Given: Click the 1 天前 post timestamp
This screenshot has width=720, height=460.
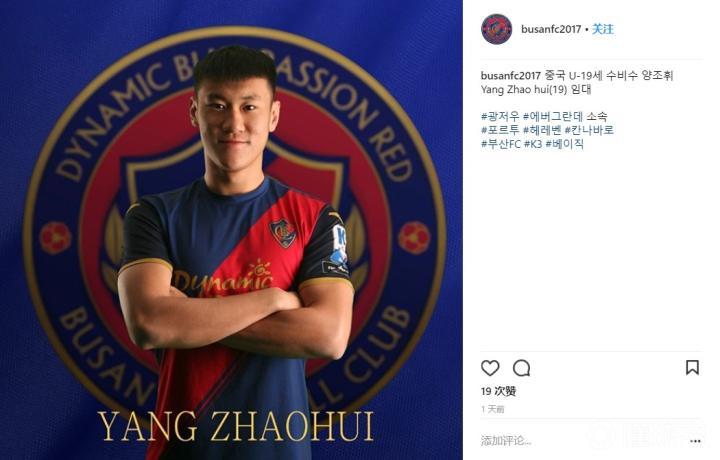Looking at the screenshot, I should 492,409.
